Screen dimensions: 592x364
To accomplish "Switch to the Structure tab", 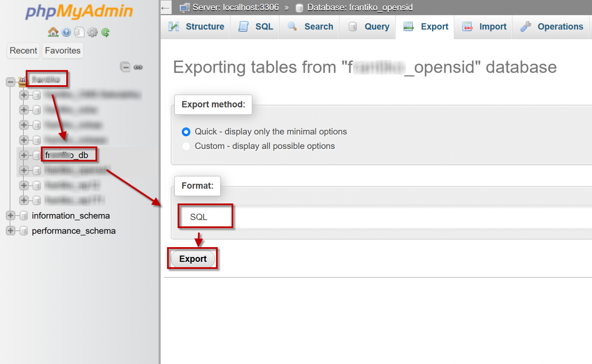I will tap(196, 27).
